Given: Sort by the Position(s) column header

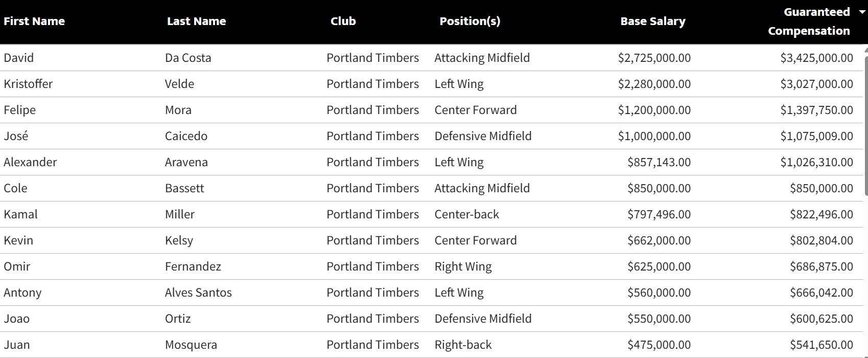Looking at the screenshot, I should click(470, 21).
